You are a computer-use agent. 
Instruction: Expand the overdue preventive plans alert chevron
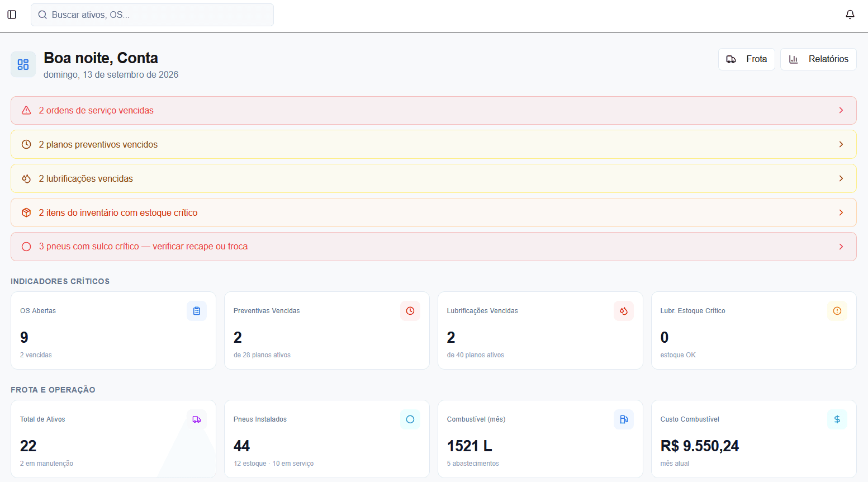(841, 144)
